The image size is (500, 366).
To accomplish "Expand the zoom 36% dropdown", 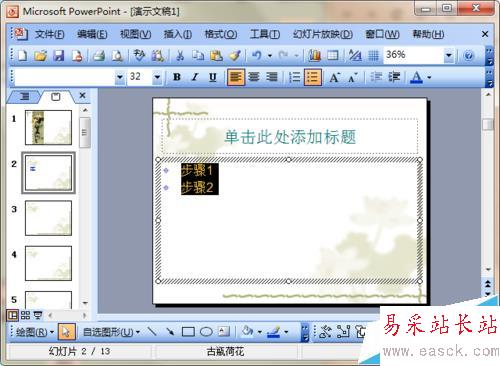I will point(449,55).
